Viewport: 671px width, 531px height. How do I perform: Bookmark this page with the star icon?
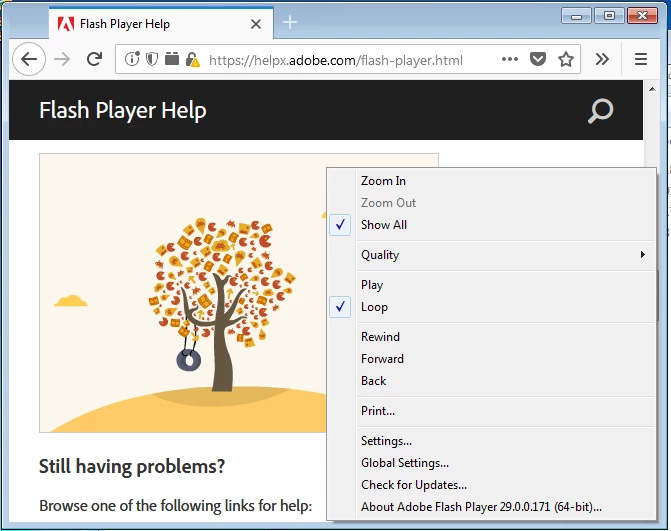pyautogui.click(x=566, y=59)
